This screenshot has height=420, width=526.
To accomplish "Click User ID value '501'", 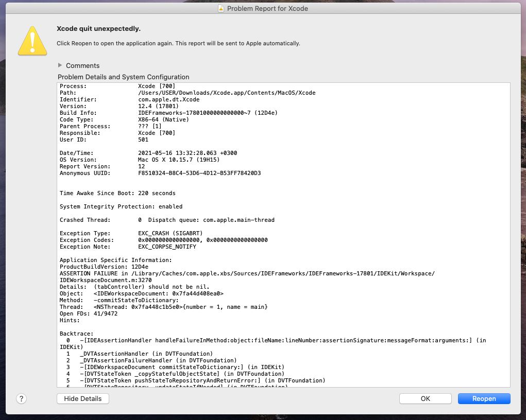I will coord(143,140).
